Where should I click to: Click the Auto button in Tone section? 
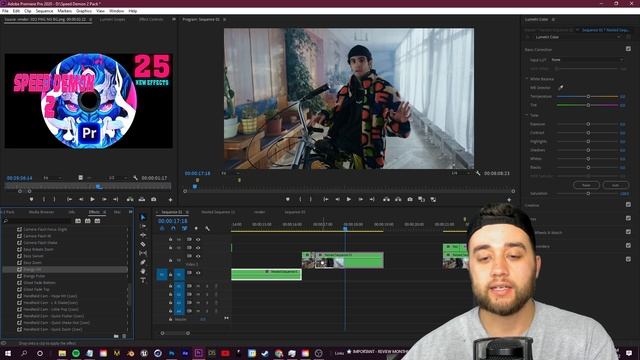pos(616,185)
